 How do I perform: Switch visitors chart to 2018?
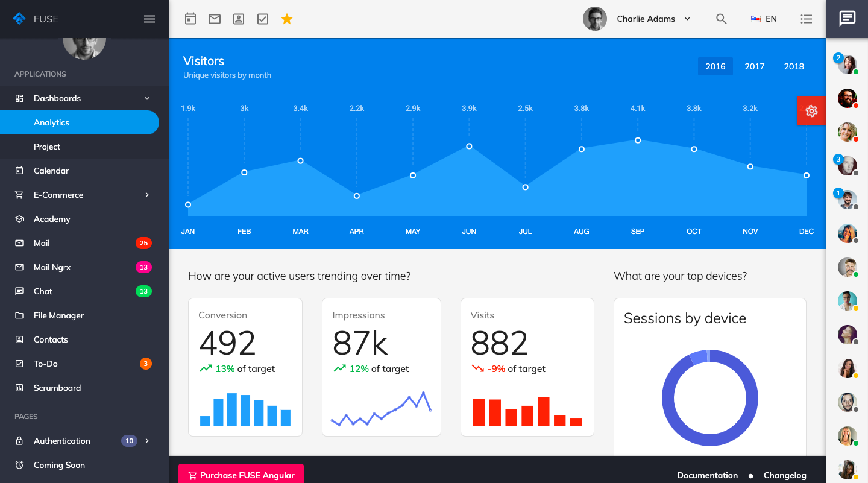click(x=794, y=66)
